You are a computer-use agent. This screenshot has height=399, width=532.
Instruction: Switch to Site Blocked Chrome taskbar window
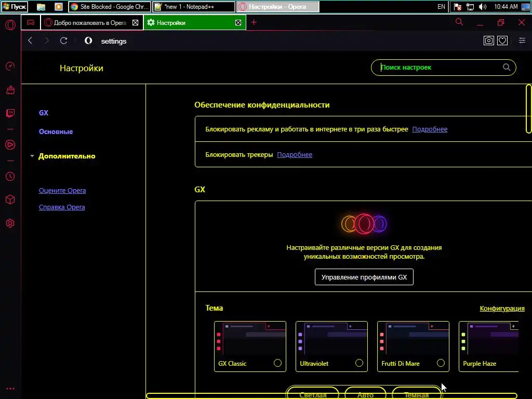[110, 7]
